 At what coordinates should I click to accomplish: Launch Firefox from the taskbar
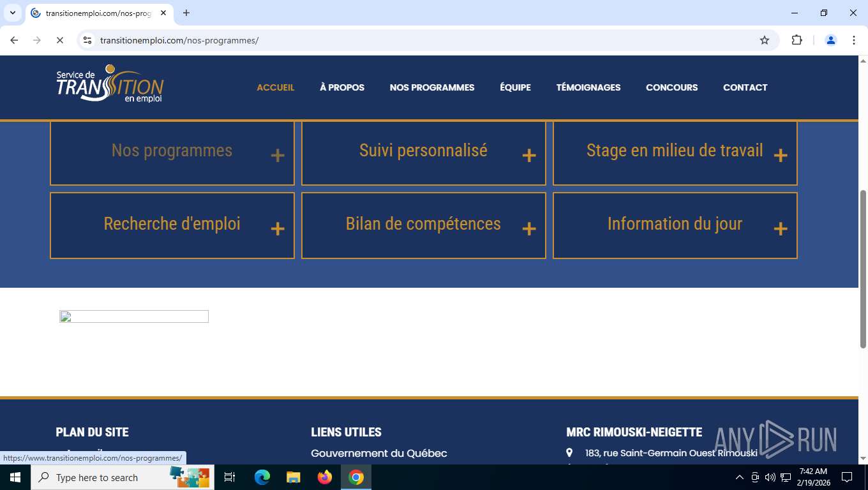click(x=325, y=477)
